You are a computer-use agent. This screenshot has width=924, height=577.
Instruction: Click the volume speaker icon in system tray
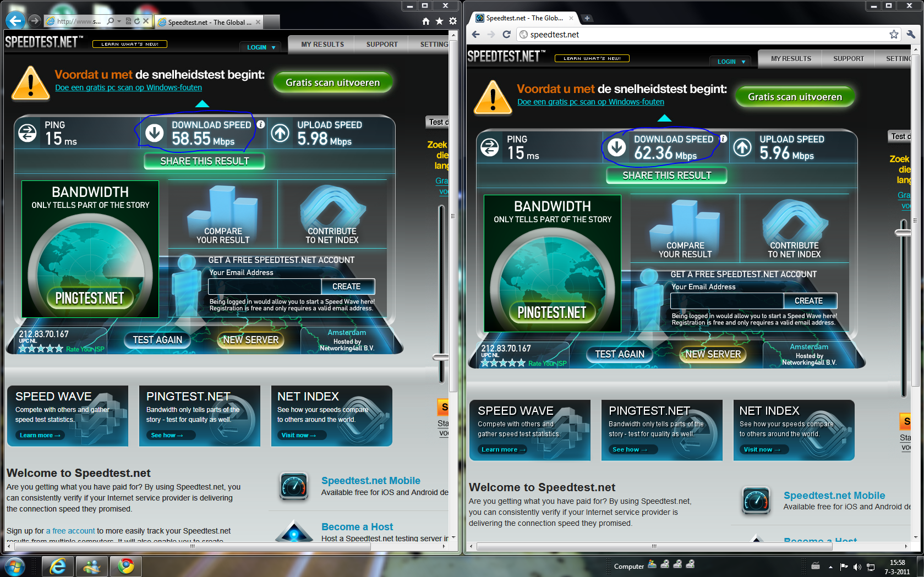[857, 567]
